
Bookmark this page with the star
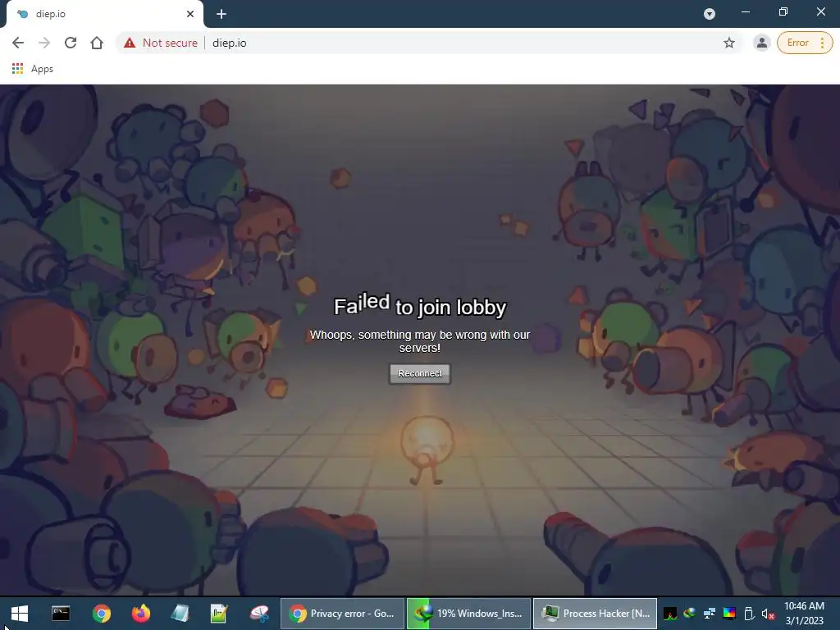728,43
